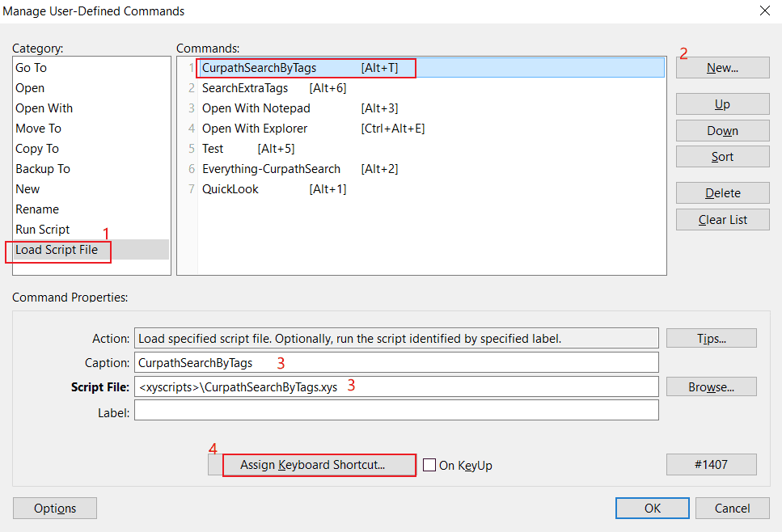This screenshot has width=782, height=532.
Task: Click the read-only Action description field
Action: [396, 338]
